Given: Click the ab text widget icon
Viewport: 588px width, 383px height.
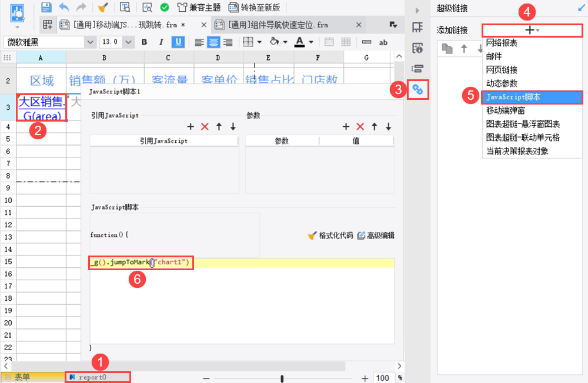Looking at the screenshot, I should pyautogui.click(x=383, y=42).
